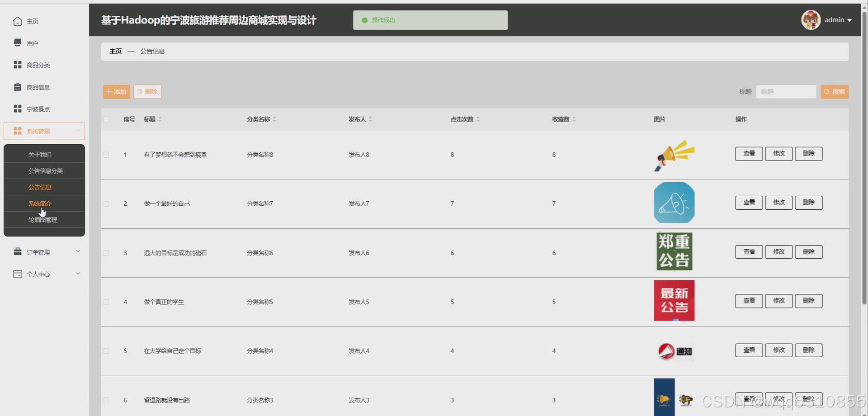Screen dimensions: 868x416
Task: Tick checkbox for 做一个最好的自己 row
Action: point(106,204)
